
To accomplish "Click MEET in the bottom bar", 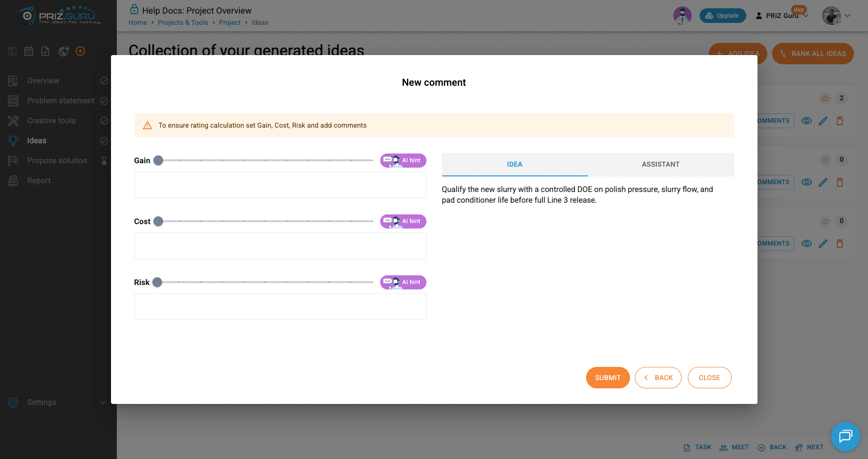I will click(734, 447).
